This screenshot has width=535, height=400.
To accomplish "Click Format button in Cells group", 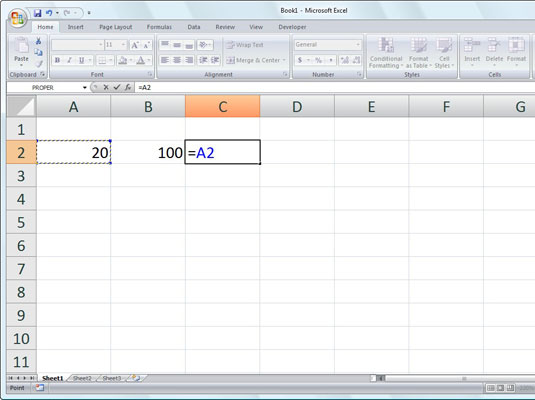I will pyautogui.click(x=516, y=51).
